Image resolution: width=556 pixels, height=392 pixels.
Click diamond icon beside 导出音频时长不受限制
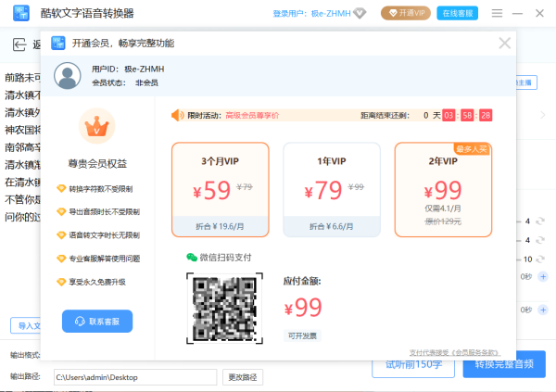tap(61, 212)
